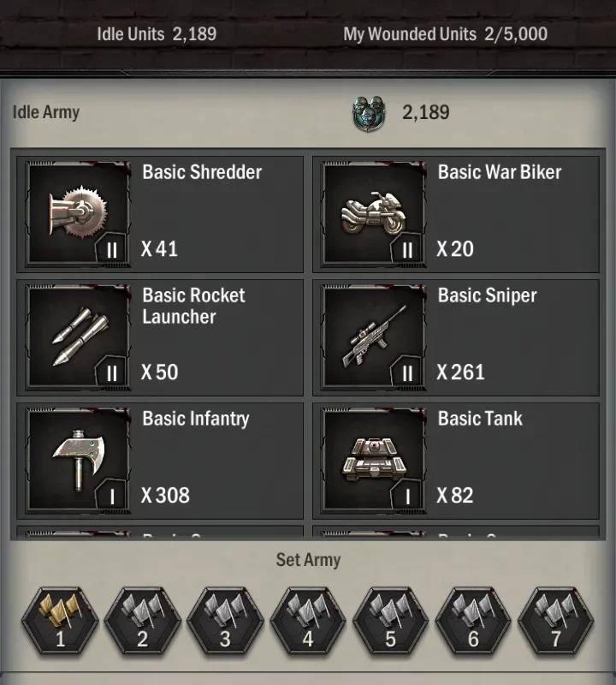The width and height of the screenshot is (616, 685).
Task: Select army set 5 hexagon
Action: pos(391,621)
